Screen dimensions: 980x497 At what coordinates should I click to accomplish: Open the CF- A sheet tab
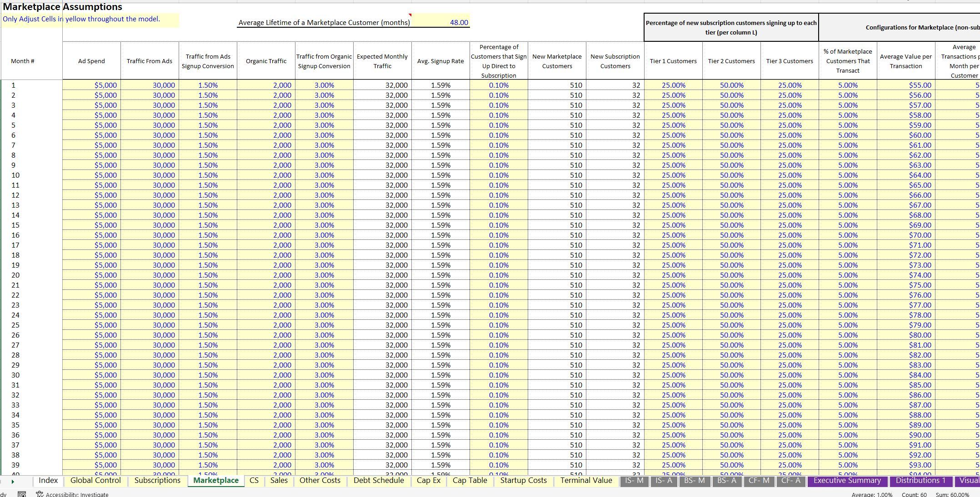point(791,481)
